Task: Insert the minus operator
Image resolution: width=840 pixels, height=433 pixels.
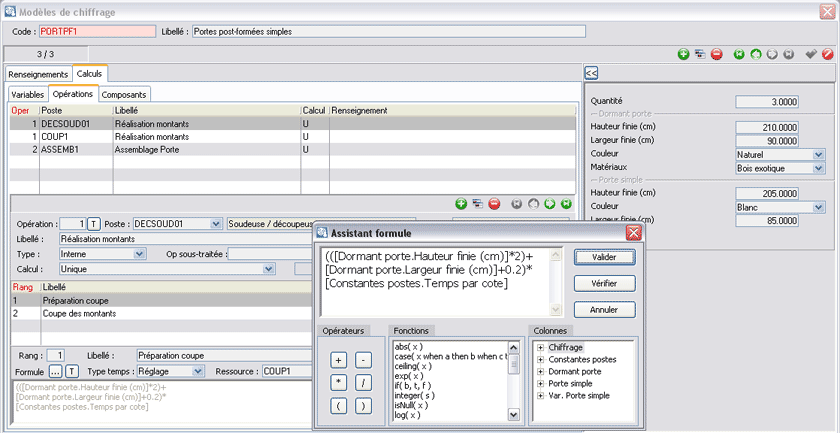Action: click(x=363, y=361)
